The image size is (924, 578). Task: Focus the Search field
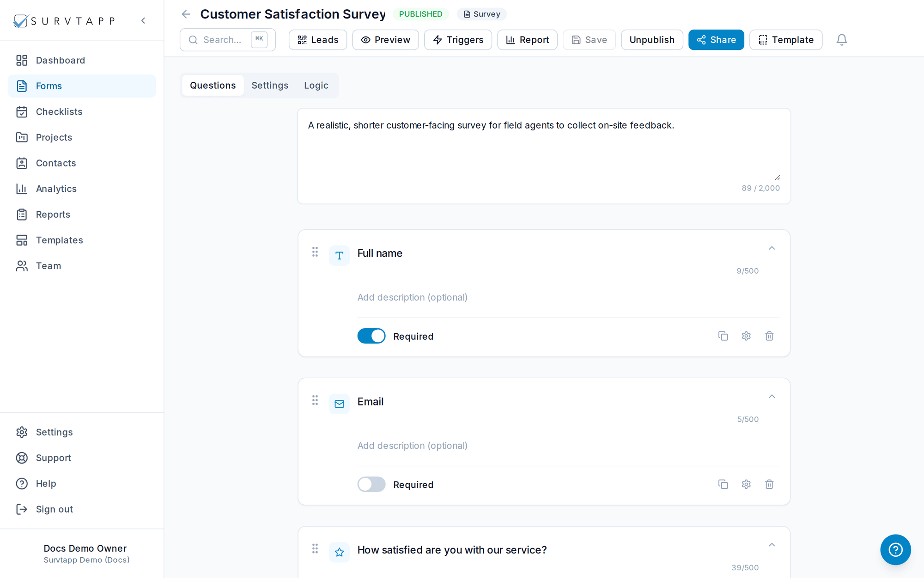click(228, 40)
